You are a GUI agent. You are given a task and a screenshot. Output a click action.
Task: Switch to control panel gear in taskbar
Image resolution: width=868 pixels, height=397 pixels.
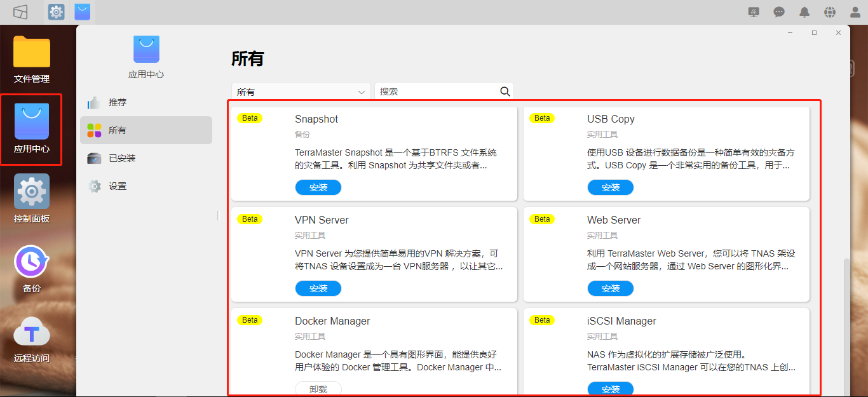pos(57,11)
